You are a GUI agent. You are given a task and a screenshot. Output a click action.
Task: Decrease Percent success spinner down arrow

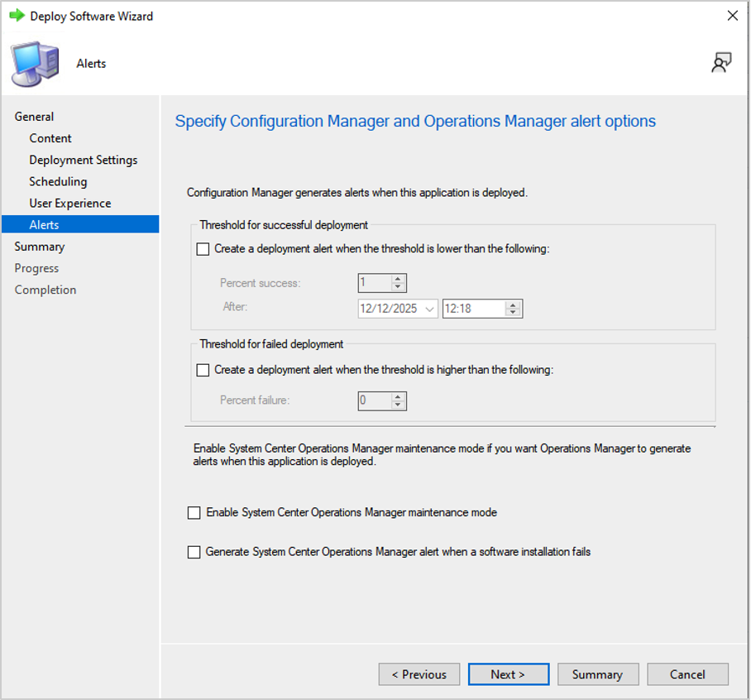coord(398,286)
